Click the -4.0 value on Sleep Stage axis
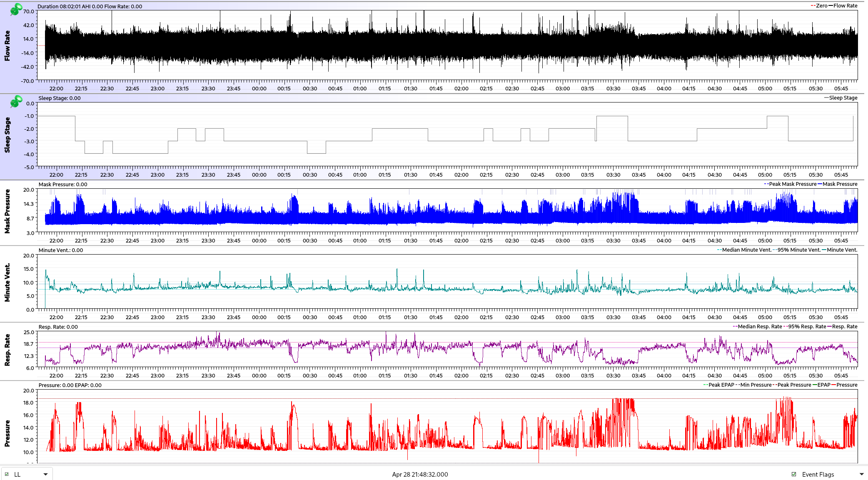This screenshot has height=480, width=868. pyautogui.click(x=29, y=154)
